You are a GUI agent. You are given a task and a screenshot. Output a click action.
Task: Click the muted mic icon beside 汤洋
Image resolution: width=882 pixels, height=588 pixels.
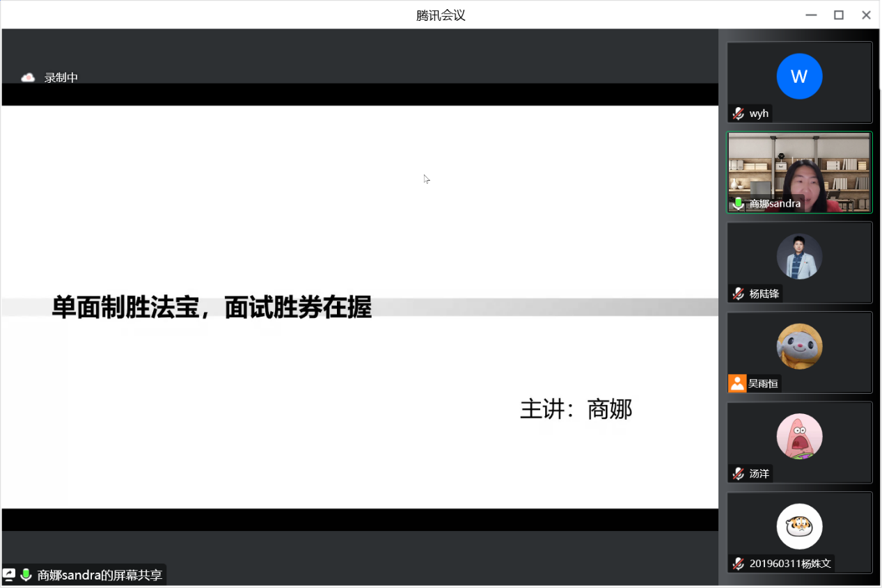click(x=739, y=474)
